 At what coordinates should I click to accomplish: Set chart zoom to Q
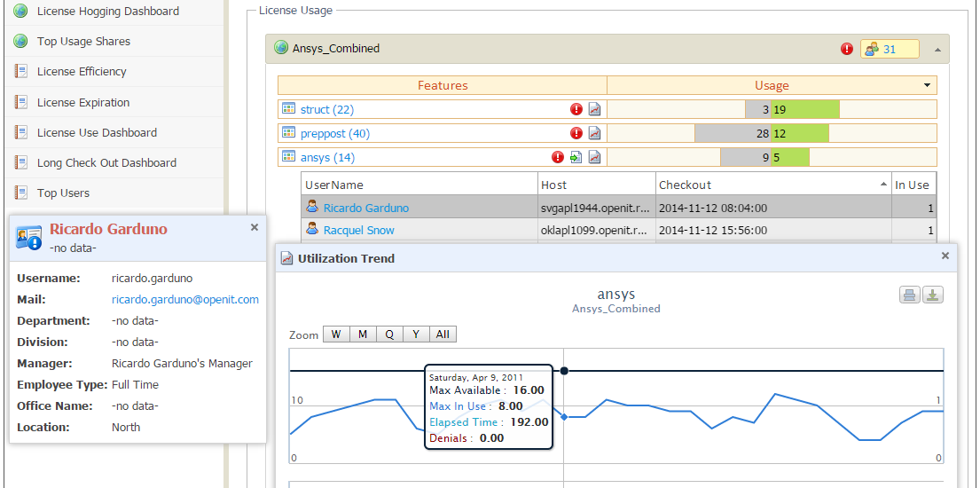[x=389, y=335]
